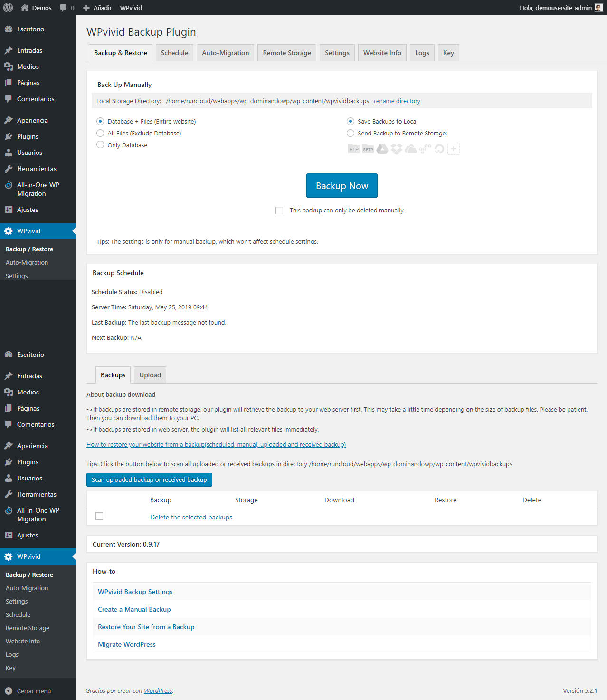This screenshot has width=607, height=700.
Task: Open WPvivid in the top admin bar
Action: click(131, 8)
